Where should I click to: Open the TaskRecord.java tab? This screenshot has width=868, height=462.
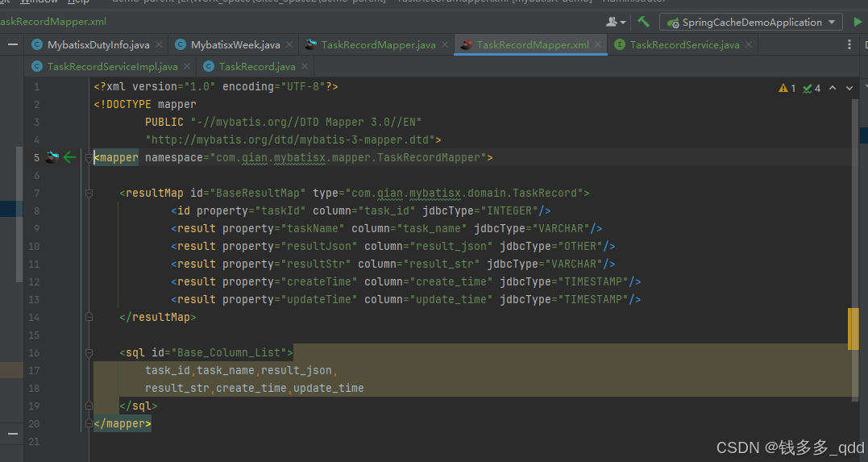(257, 66)
